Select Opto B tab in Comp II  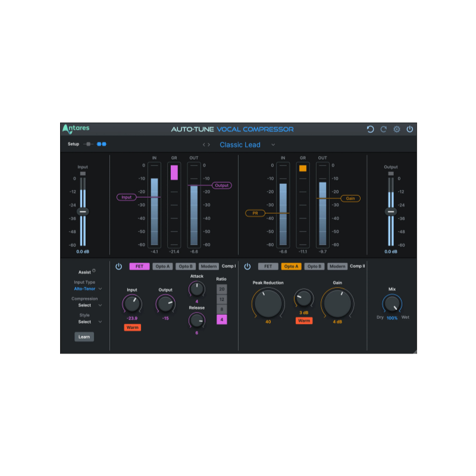314,267
